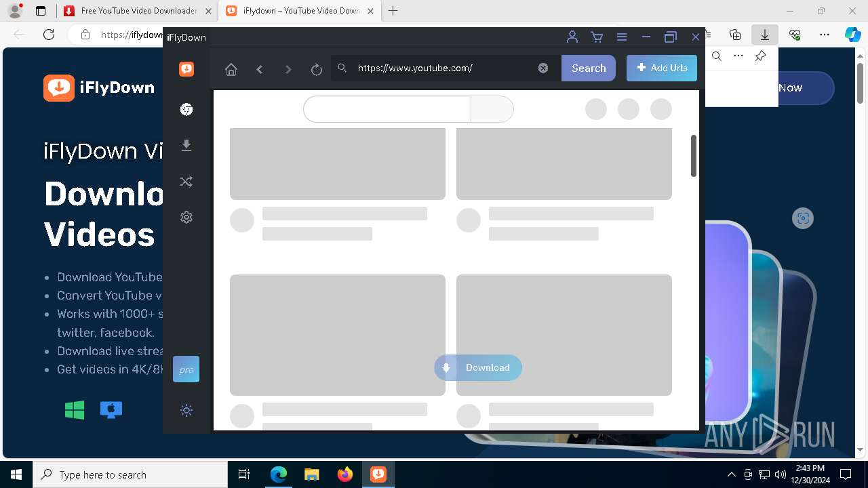
Task: Pin the Edge downloads panel
Action: click(x=760, y=56)
